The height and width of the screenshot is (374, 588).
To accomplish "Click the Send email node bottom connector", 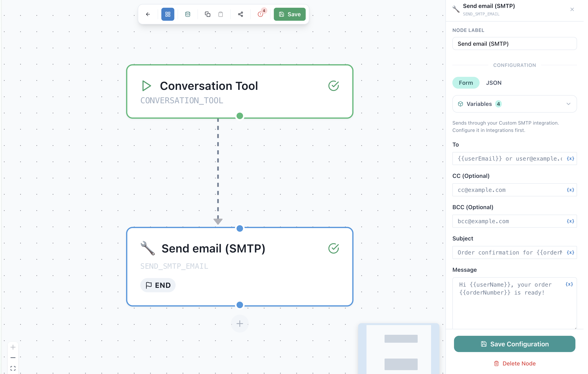I will (x=240, y=305).
